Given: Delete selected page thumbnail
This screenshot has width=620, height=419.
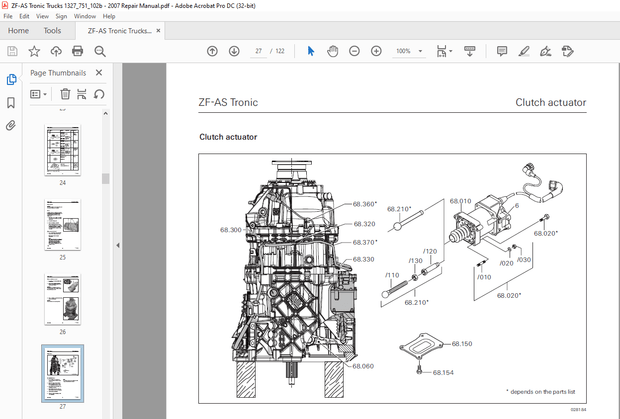Looking at the screenshot, I should (x=65, y=94).
